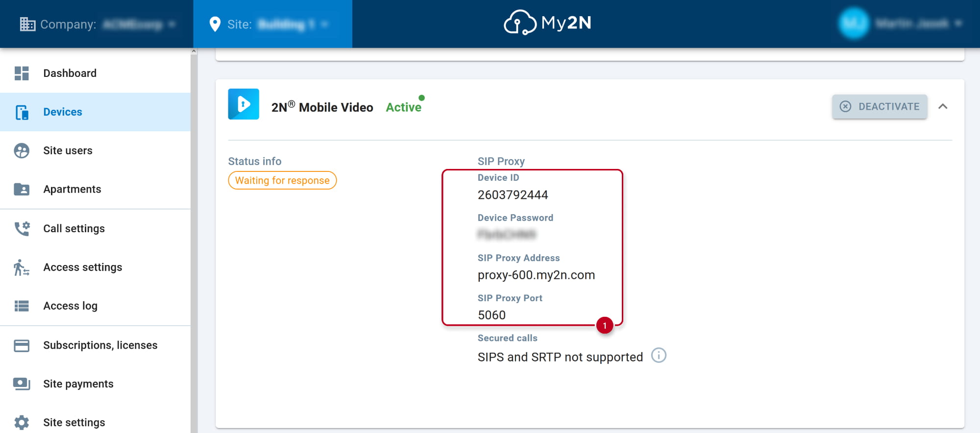980x433 pixels.
Task: Go to Site users page
Action: (x=95, y=150)
